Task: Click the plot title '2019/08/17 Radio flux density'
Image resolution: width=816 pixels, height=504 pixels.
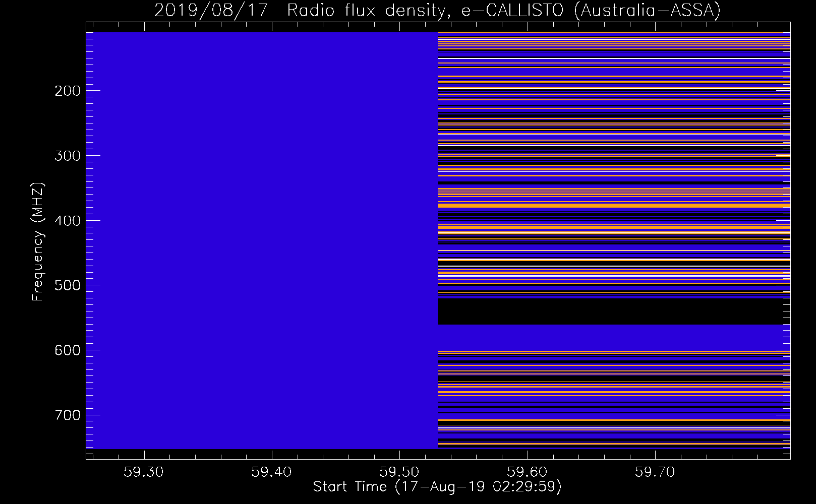Action: pyautogui.click(x=437, y=10)
